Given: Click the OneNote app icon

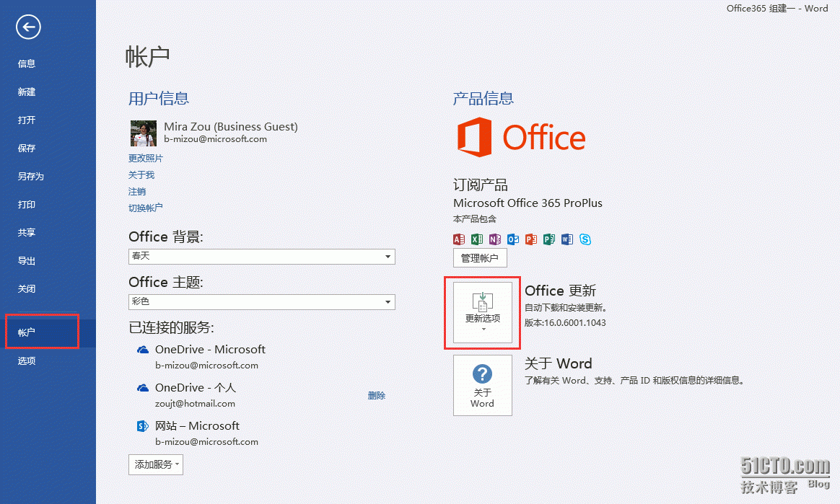Looking at the screenshot, I should [x=495, y=239].
